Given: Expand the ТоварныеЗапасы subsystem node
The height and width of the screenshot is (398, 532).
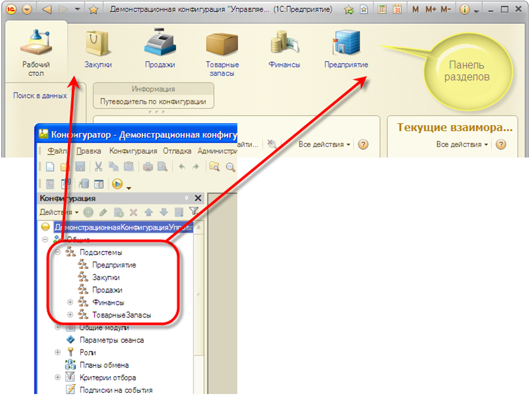Looking at the screenshot, I should pyautogui.click(x=70, y=315).
